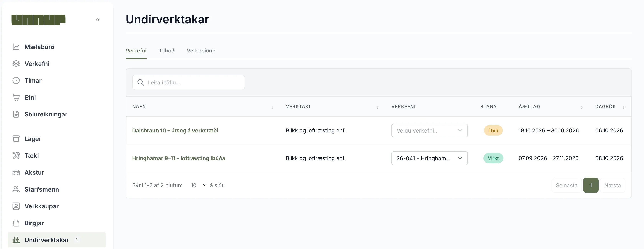Click the magnifier icon in search box
644x249 pixels.
pos(141,82)
